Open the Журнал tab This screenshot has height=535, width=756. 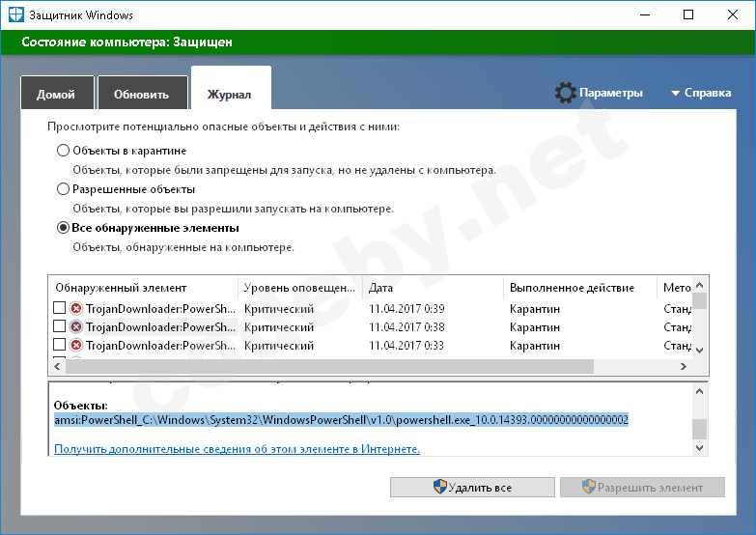231,89
